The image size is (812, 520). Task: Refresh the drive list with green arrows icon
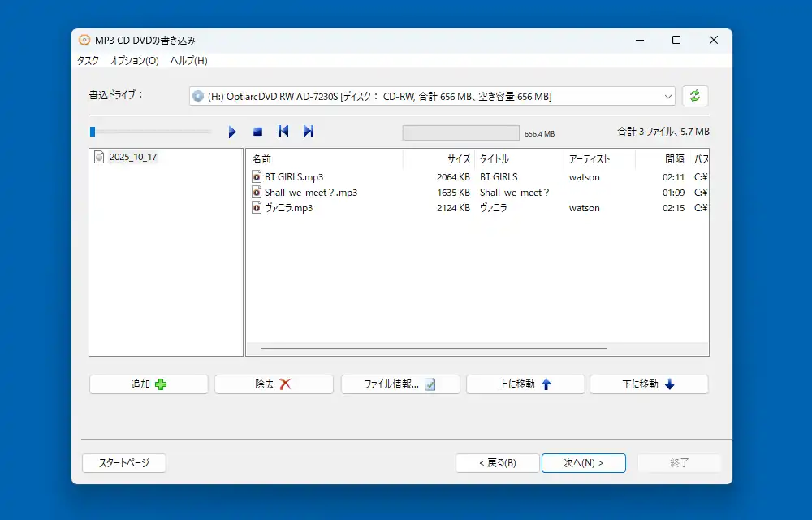[695, 96]
